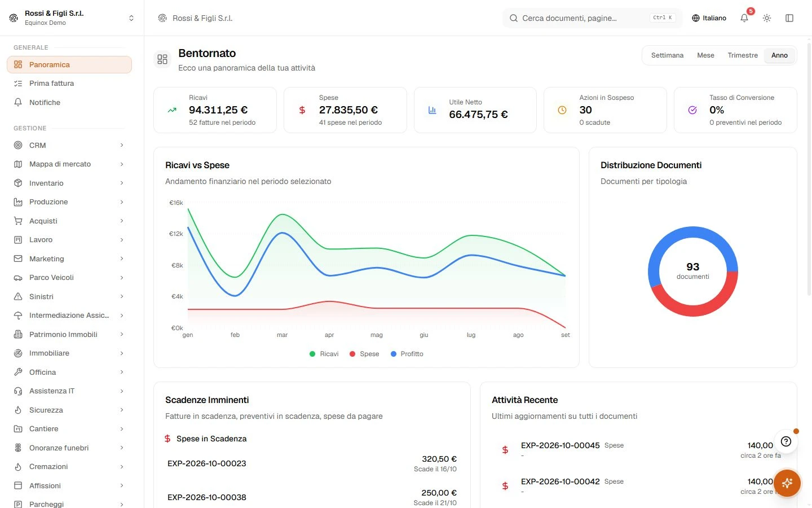The width and height of the screenshot is (812, 508).
Task: Toggle the sidebar panel layout icon
Action: (789, 18)
